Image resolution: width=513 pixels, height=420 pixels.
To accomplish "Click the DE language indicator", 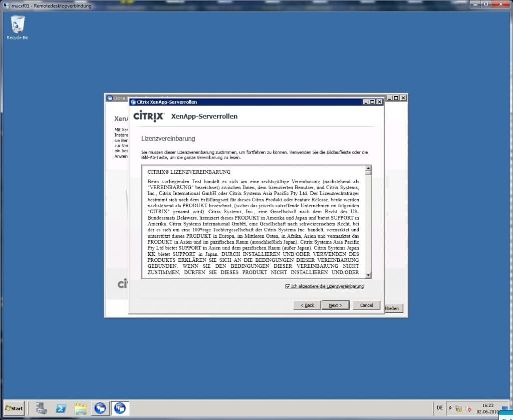I will coord(440,407).
